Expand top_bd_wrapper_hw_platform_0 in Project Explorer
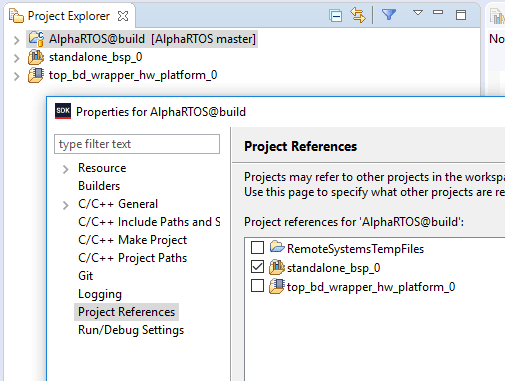 17,76
